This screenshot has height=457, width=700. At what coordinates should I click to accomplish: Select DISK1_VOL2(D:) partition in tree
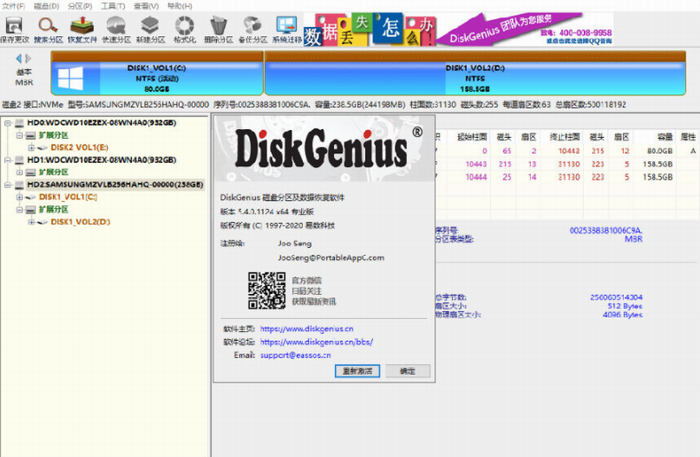(x=80, y=221)
